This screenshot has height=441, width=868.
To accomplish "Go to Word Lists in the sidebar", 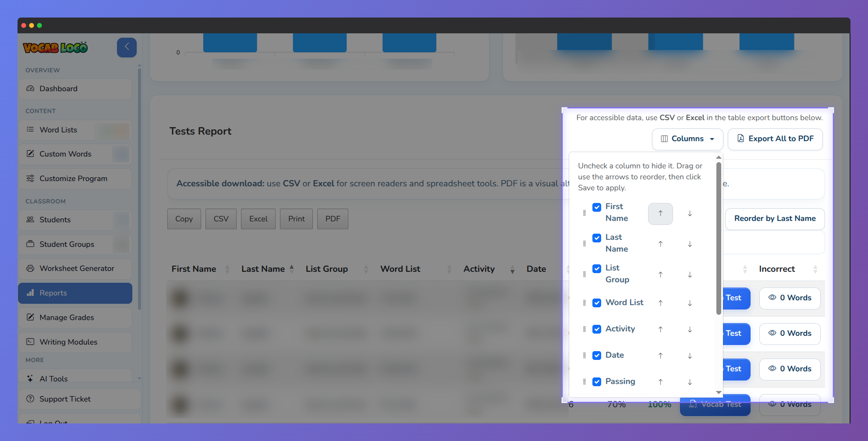I will point(75,130).
